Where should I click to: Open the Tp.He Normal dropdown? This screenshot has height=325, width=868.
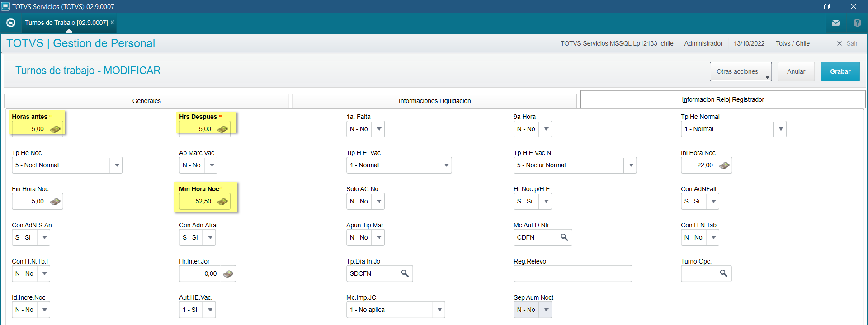click(781, 129)
